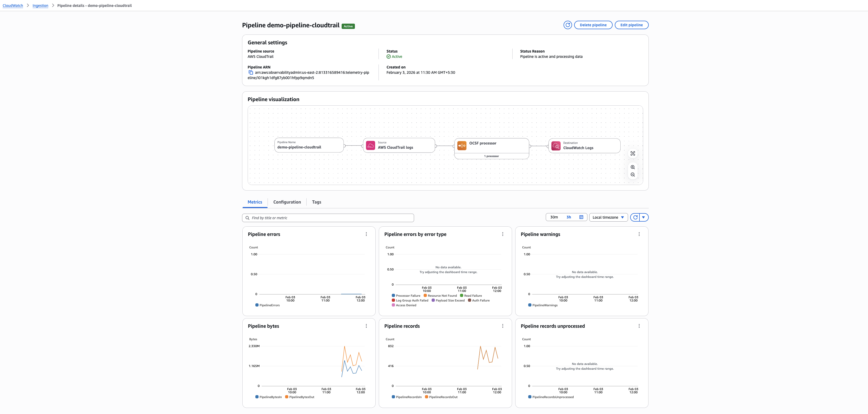868x414 pixels.
Task: Expand the auto-refresh options arrow
Action: coord(644,217)
